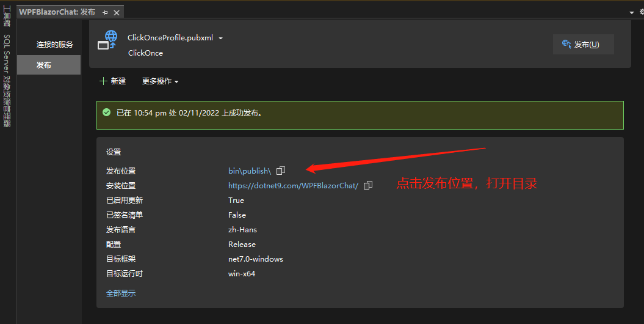Viewport: 644px width, 324px height.
Task: Switch to 连接的服务 section
Action: point(54,45)
